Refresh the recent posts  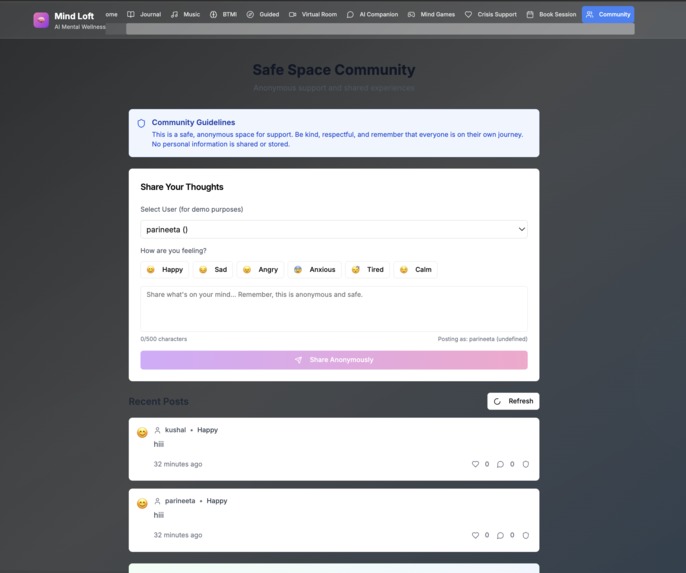click(x=513, y=401)
